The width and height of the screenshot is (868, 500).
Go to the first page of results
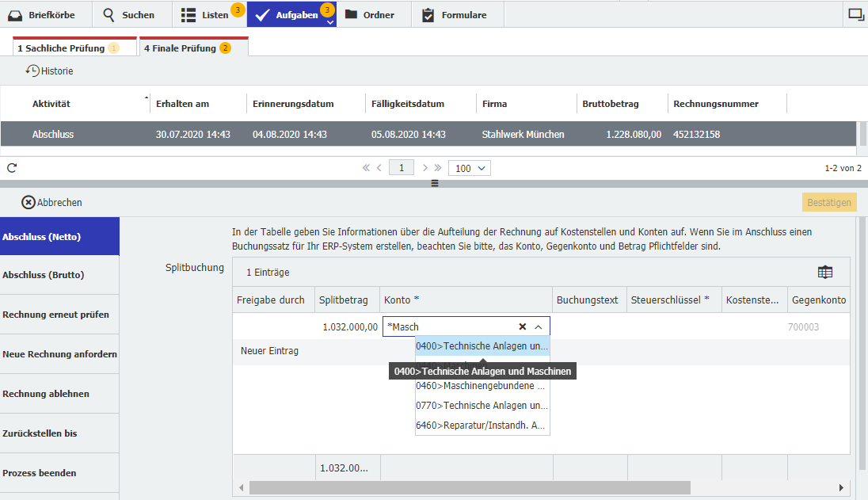pyautogui.click(x=366, y=168)
